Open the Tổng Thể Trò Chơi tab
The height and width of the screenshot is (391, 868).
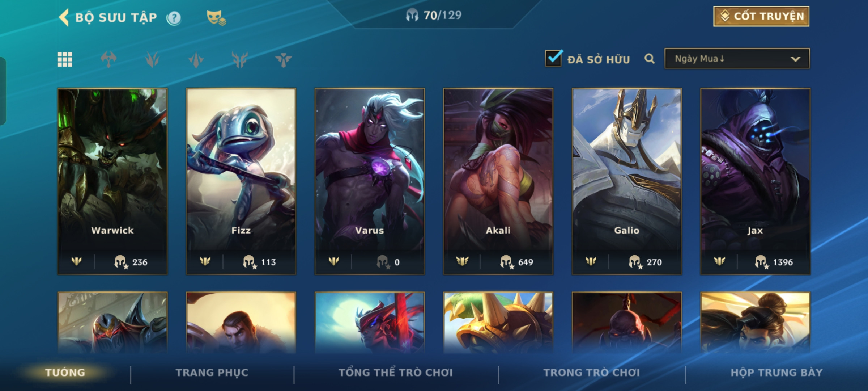(396, 373)
